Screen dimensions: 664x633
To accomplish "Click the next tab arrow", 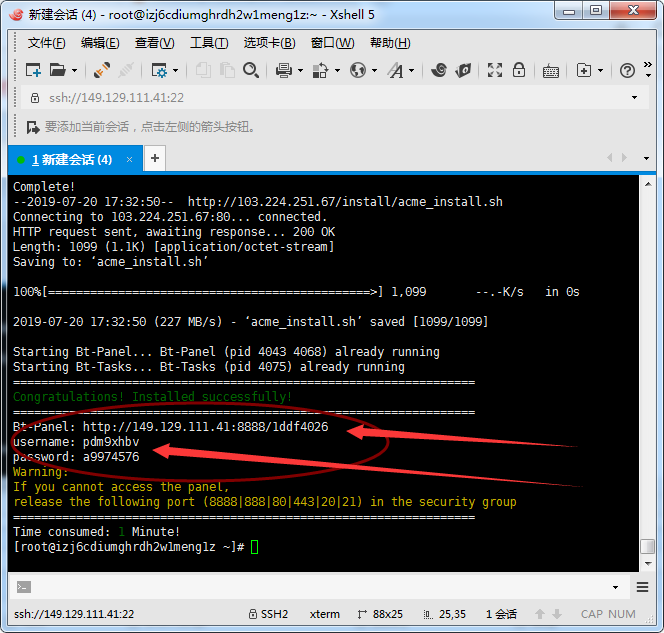I will (624, 158).
